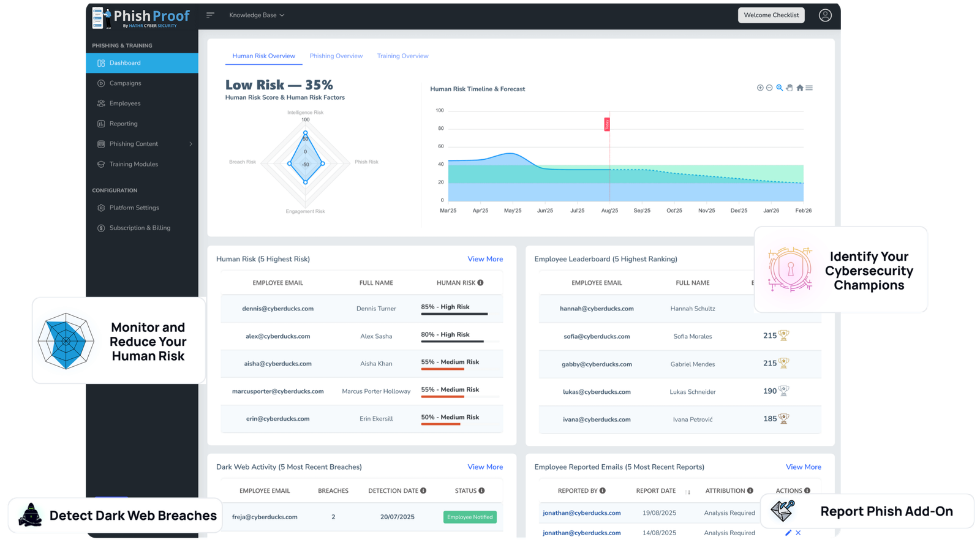The height and width of the screenshot is (545, 980).
Task: Click the Human Risk column info icon
Action: pyautogui.click(x=480, y=283)
